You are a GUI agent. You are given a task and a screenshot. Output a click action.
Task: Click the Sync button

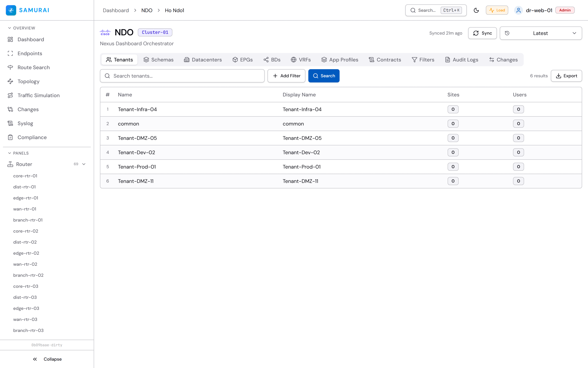tap(483, 33)
